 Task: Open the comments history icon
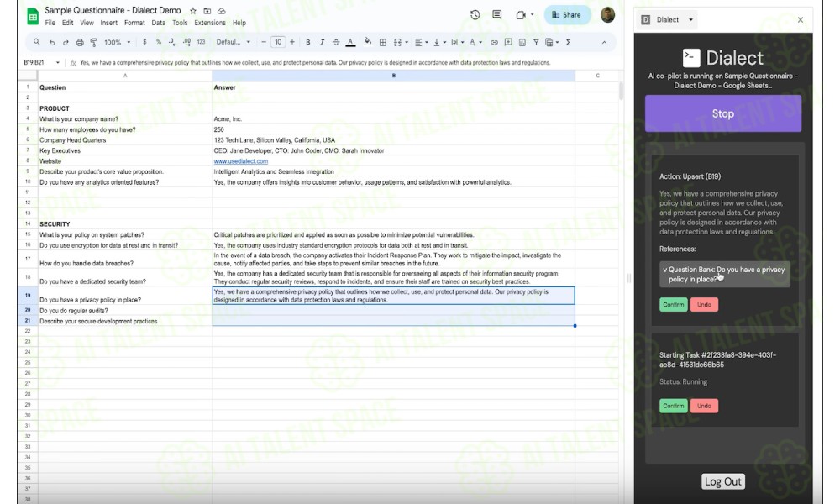click(497, 15)
